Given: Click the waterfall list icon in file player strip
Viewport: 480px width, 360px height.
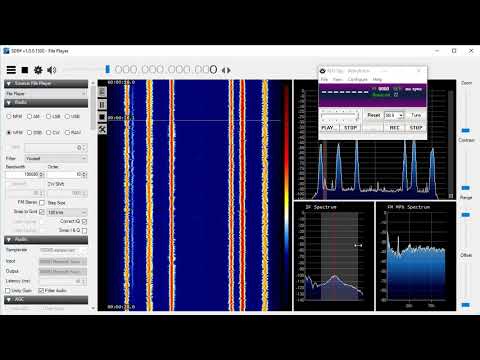Looking at the screenshot, I should (102, 92).
